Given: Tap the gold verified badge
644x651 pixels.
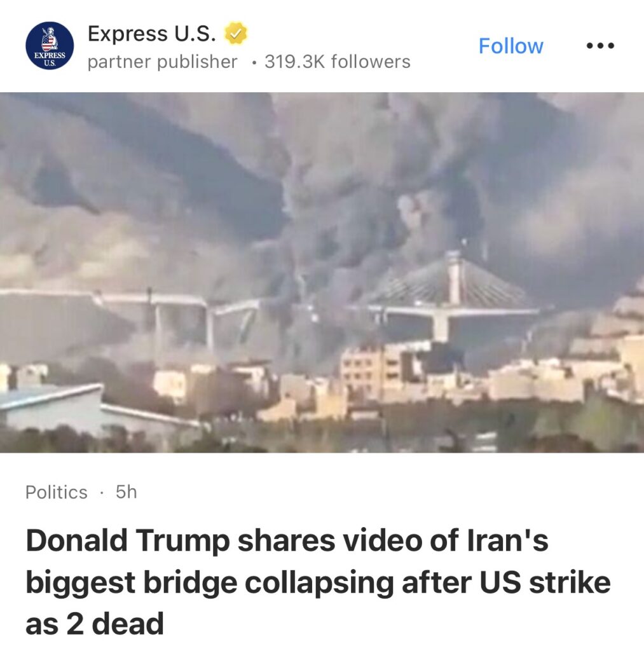Looking at the screenshot, I should pos(236,33).
